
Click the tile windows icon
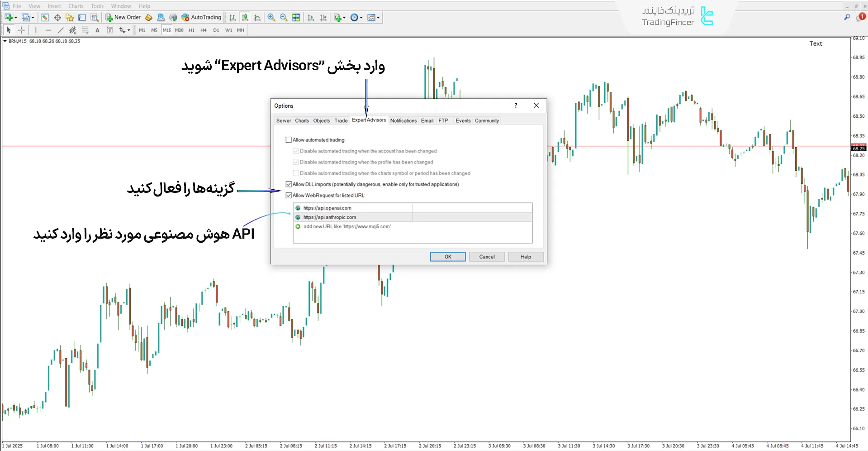296,17
